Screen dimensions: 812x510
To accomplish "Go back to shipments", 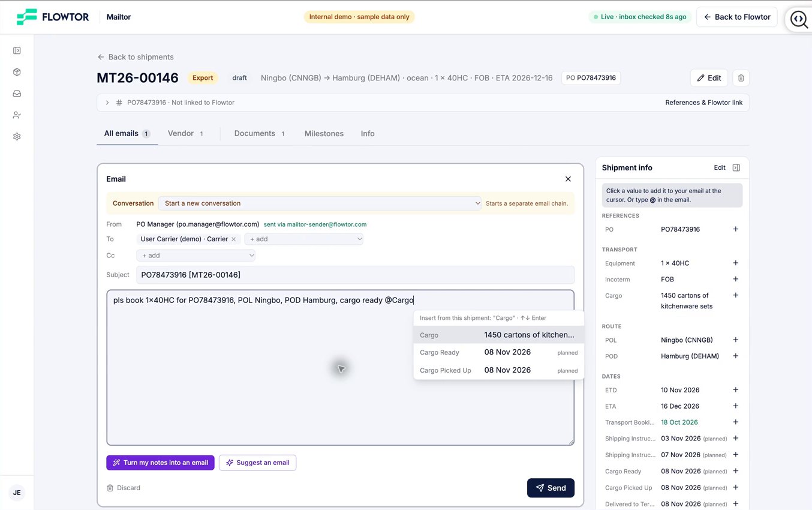I will click(x=136, y=57).
